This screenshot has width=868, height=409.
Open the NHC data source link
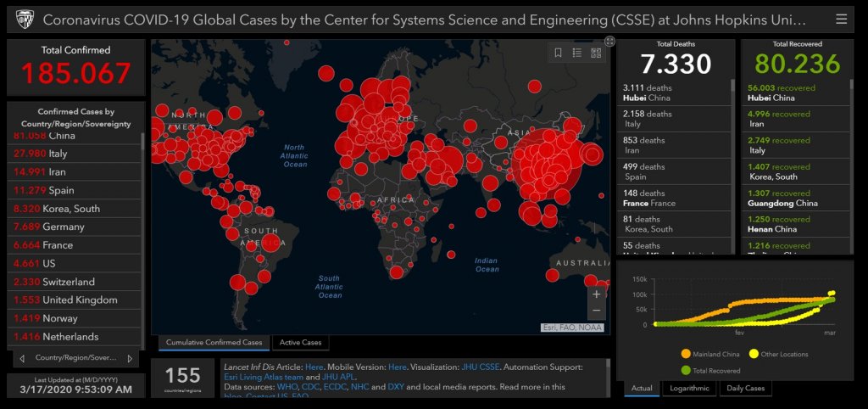click(359, 387)
